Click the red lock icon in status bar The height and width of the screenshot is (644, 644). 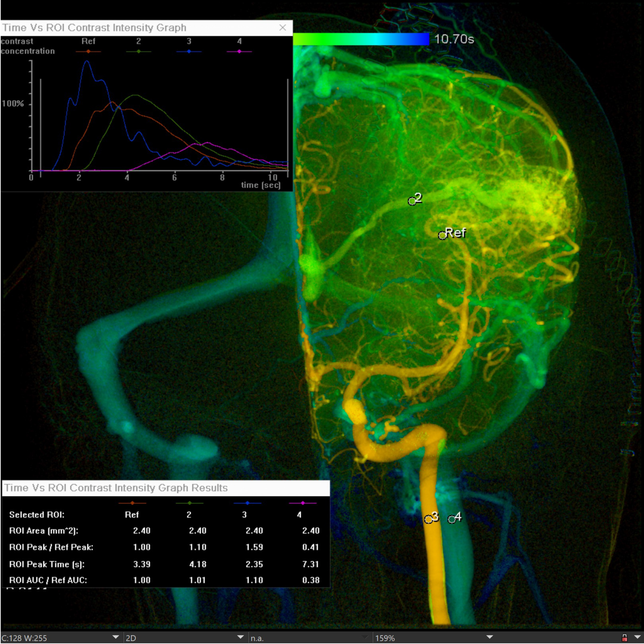pyautogui.click(x=624, y=638)
